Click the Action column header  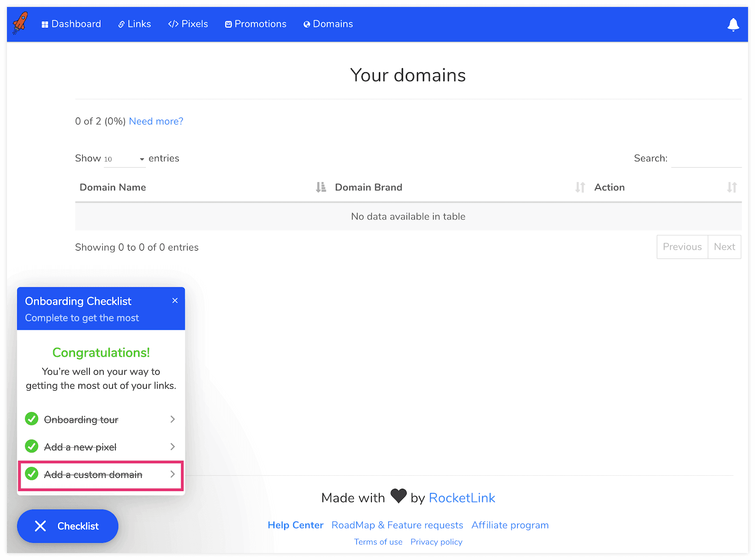pos(610,187)
